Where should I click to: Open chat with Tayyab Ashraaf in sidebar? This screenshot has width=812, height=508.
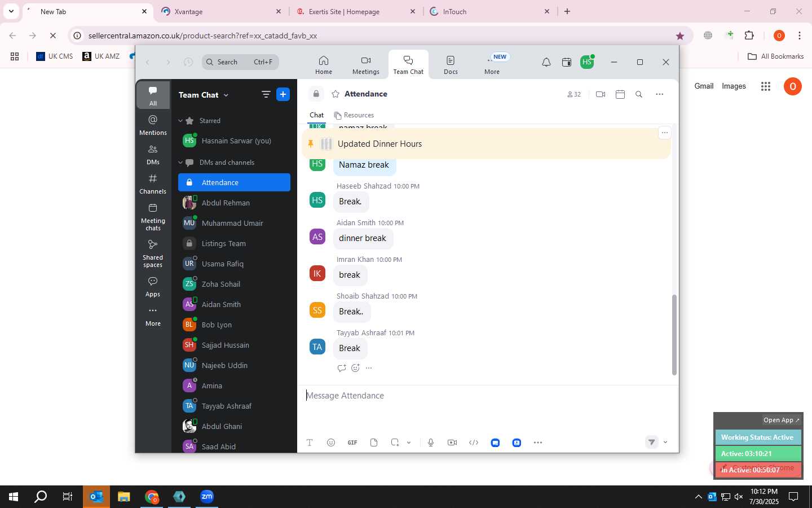point(234,406)
